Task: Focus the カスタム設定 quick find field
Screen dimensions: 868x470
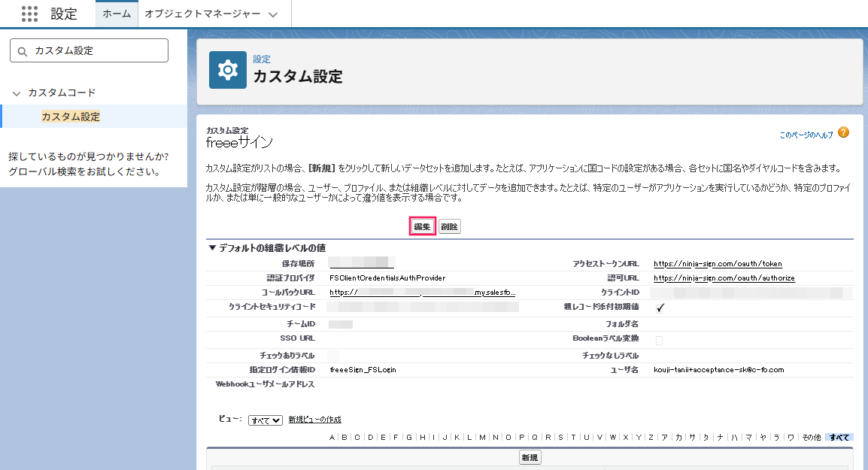Action: click(x=89, y=50)
